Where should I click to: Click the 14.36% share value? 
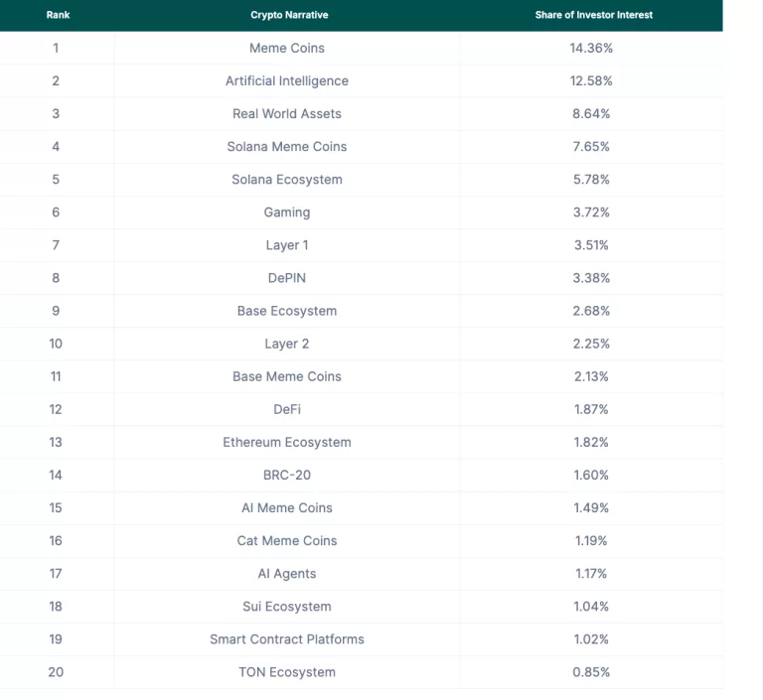click(591, 48)
